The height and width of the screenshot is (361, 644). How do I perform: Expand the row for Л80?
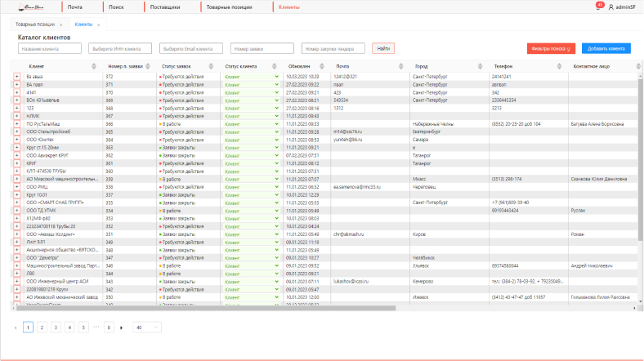click(x=17, y=274)
